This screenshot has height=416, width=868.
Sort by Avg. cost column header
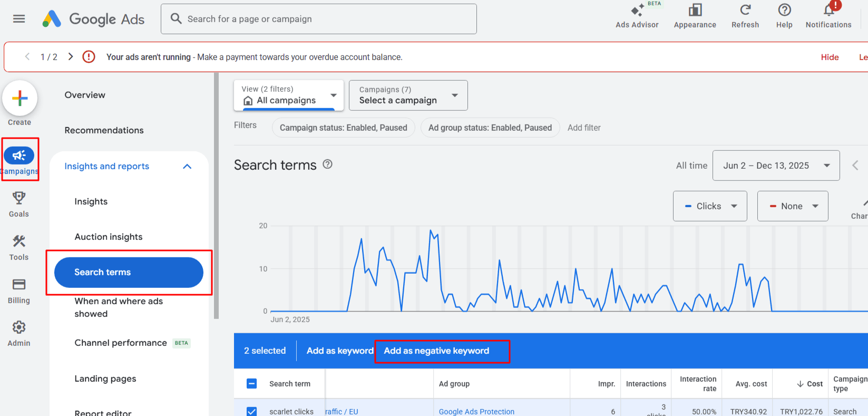pyautogui.click(x=751, y=384)
